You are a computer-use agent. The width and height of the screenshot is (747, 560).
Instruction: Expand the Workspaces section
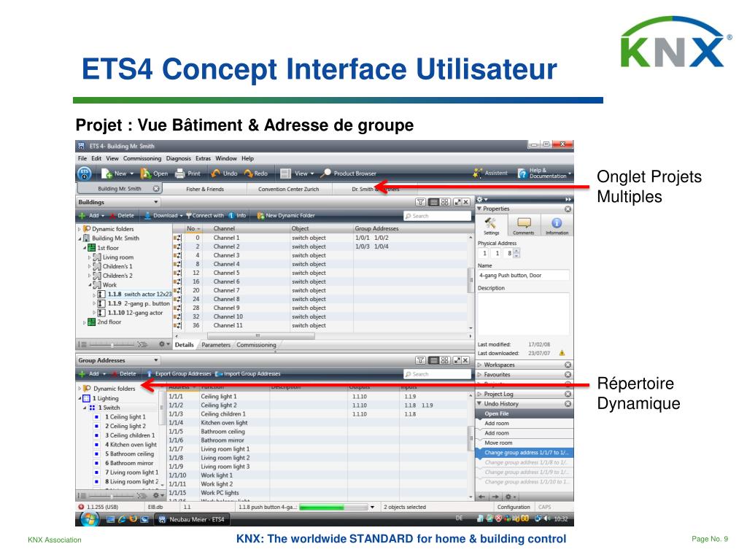point(480,365)
